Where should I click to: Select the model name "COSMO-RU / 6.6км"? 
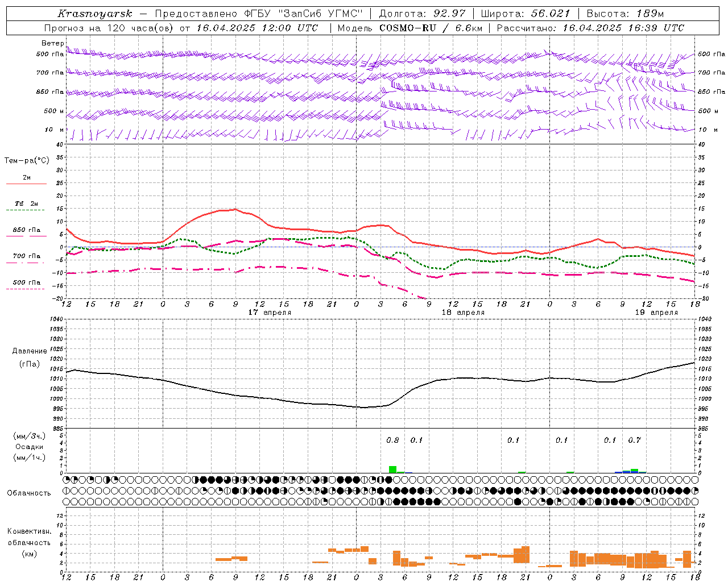pyautogui.click(x=431, y=28)
